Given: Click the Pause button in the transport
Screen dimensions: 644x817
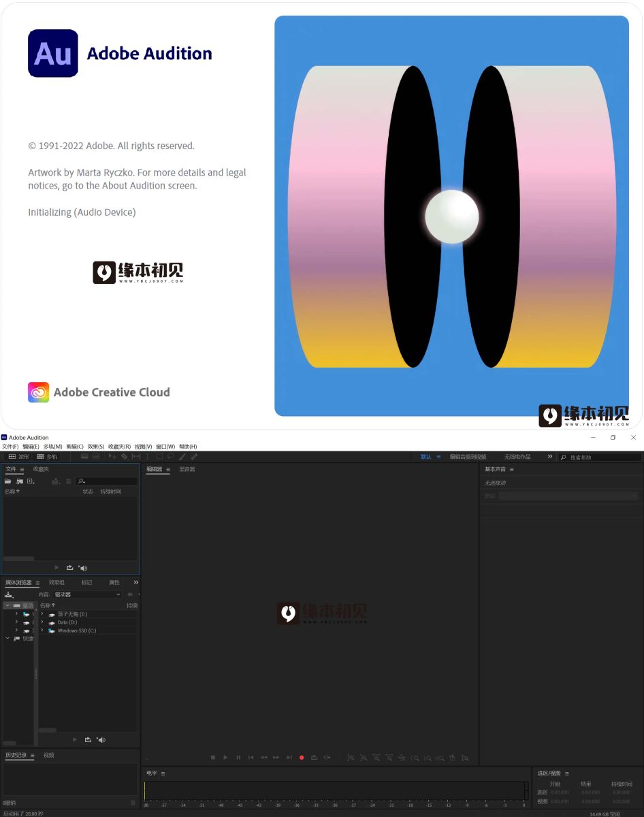Looking at the screenshot, I should tap(238, 758).
